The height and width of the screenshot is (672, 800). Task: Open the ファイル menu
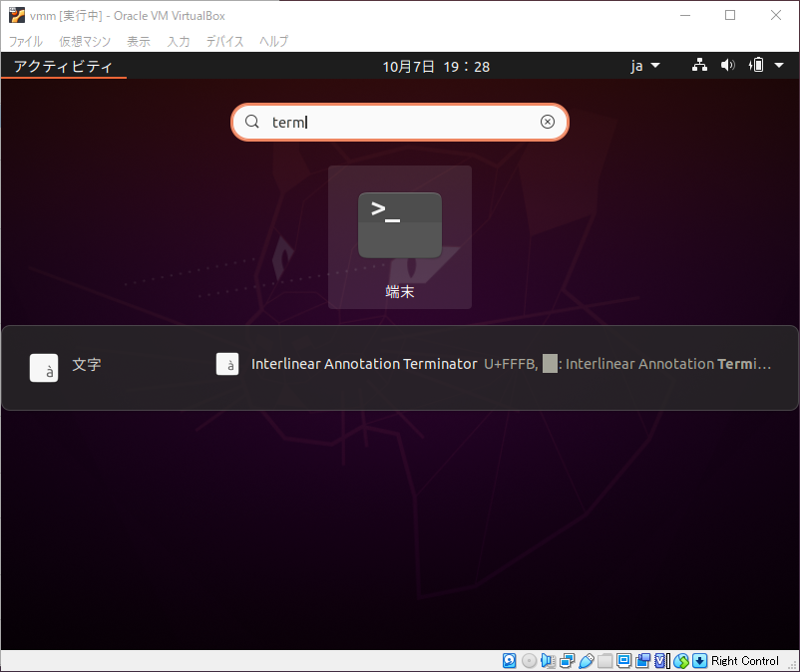coord(26,41)
